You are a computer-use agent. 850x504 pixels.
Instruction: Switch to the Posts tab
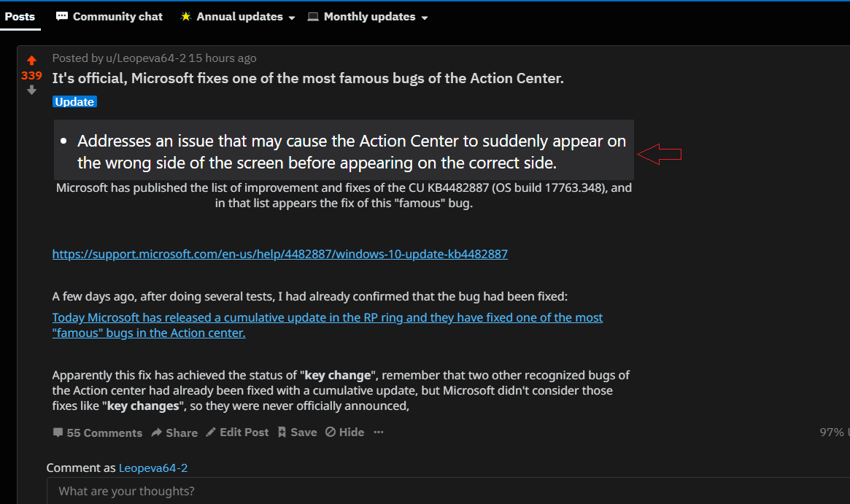click(x=20, y=15)
